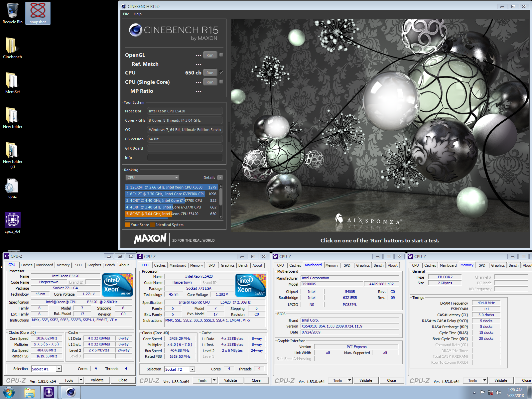
Task: Expand Tools dropdown arrow in Mainboard CPU-Z
Action: coord(349,380)
